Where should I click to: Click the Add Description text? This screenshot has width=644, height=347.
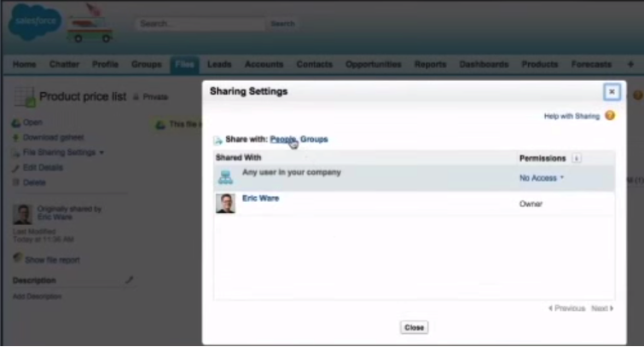point(37,297)
